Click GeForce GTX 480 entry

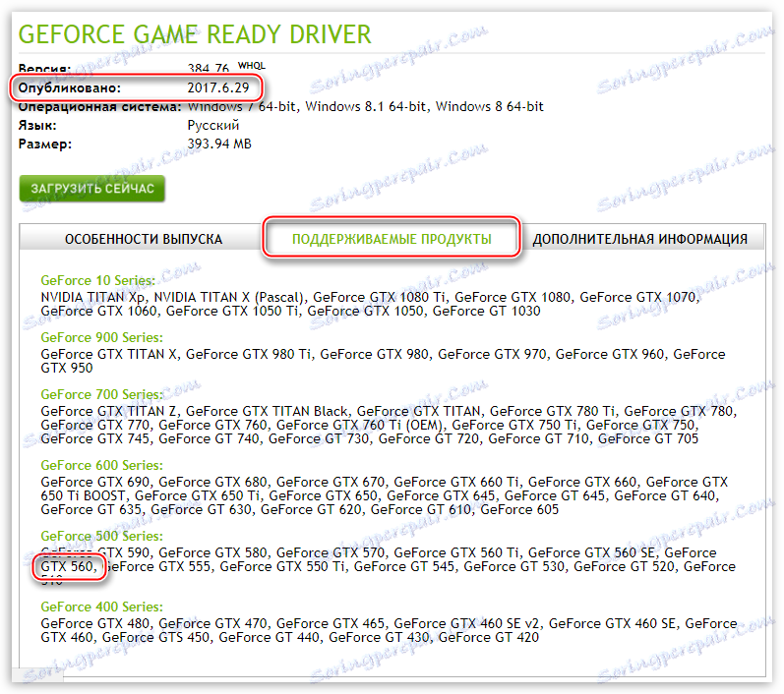tap(95, 623)
